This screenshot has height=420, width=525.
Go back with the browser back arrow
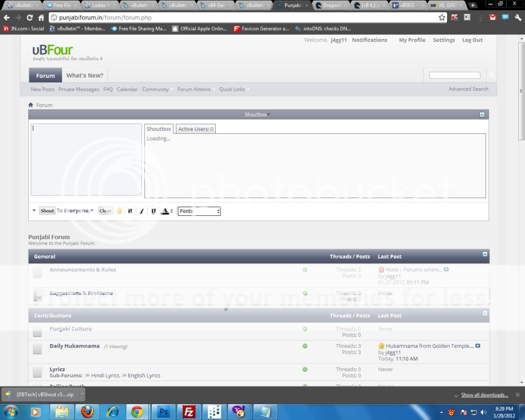7,17
